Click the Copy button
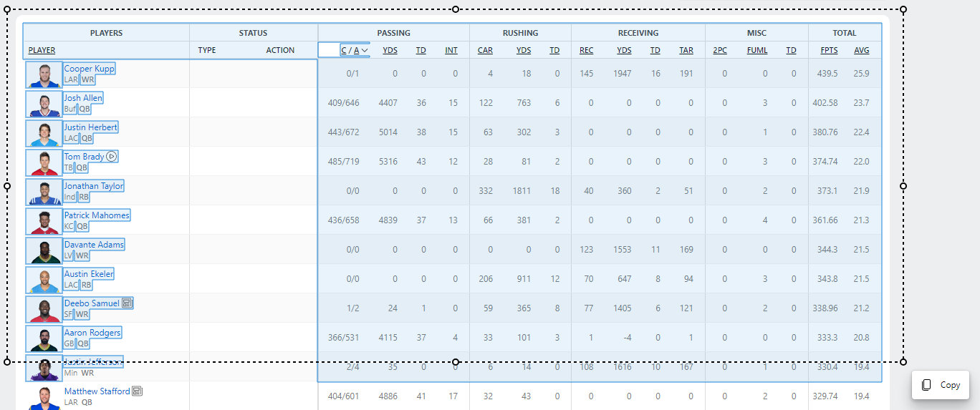 (941, 385)
